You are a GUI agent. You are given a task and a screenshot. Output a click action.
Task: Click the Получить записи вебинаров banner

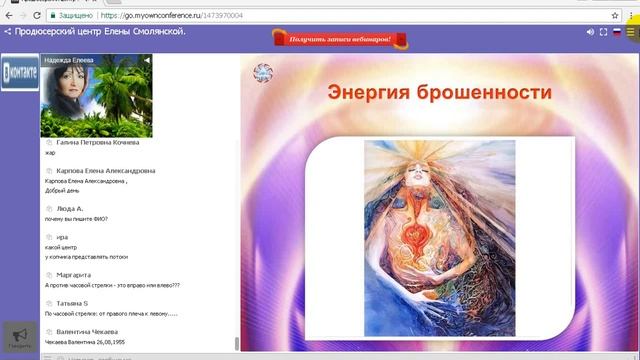tap(340, 40)
